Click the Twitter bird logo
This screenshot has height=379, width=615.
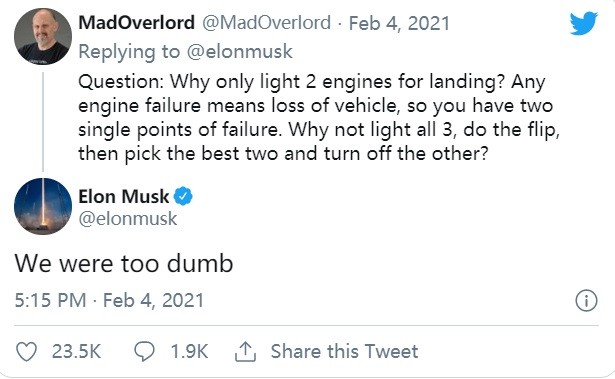coord(584,23)
